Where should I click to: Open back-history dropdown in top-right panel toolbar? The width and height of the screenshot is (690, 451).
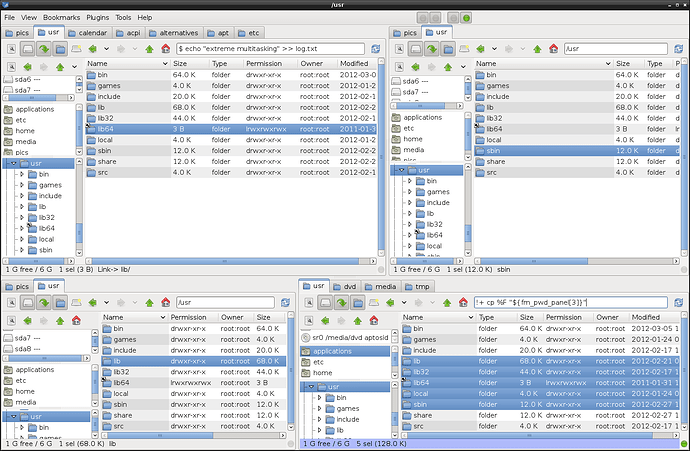tap(494, 49)
